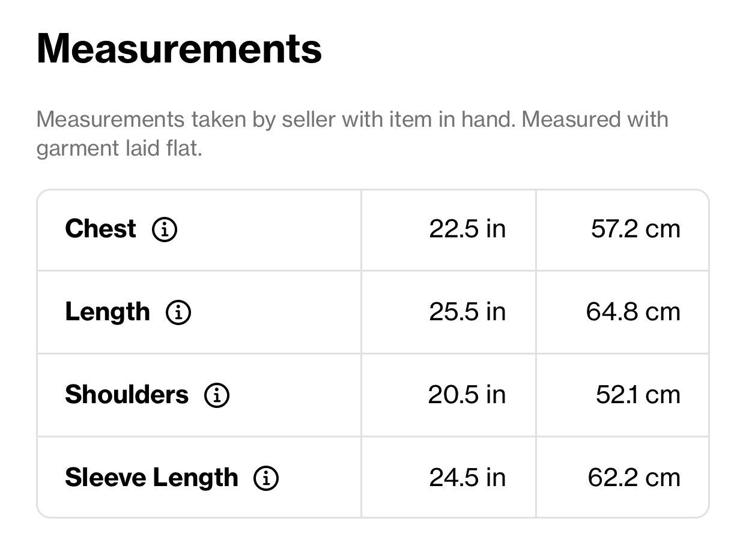
Task: Click the 64.8 cm length value
Action: click(x=633, y=312)
